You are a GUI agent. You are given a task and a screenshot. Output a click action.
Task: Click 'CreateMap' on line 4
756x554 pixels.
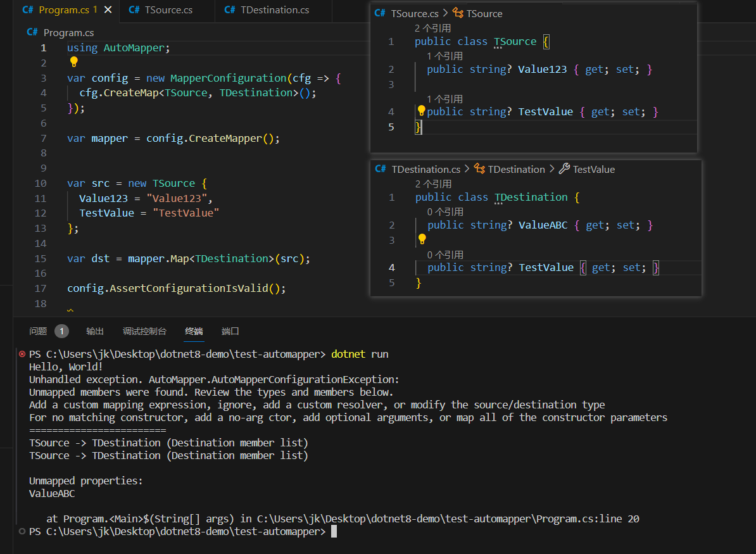(130, 92)
